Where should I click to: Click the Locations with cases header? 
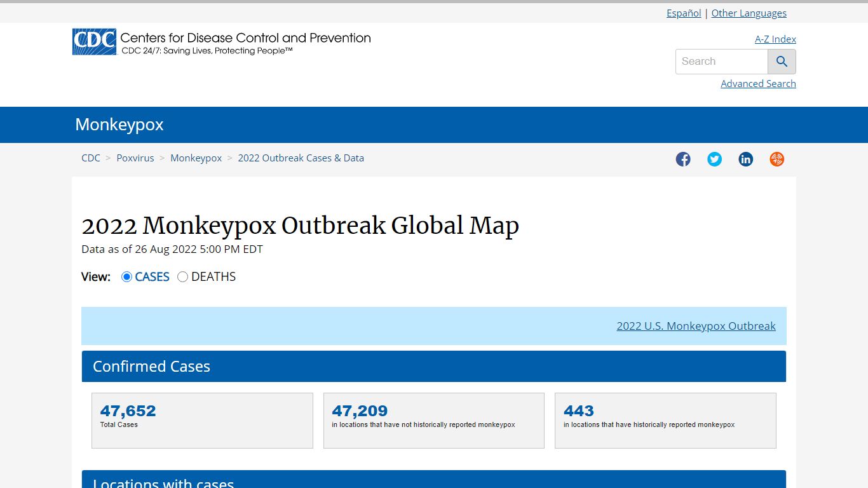tap(434, 480)
